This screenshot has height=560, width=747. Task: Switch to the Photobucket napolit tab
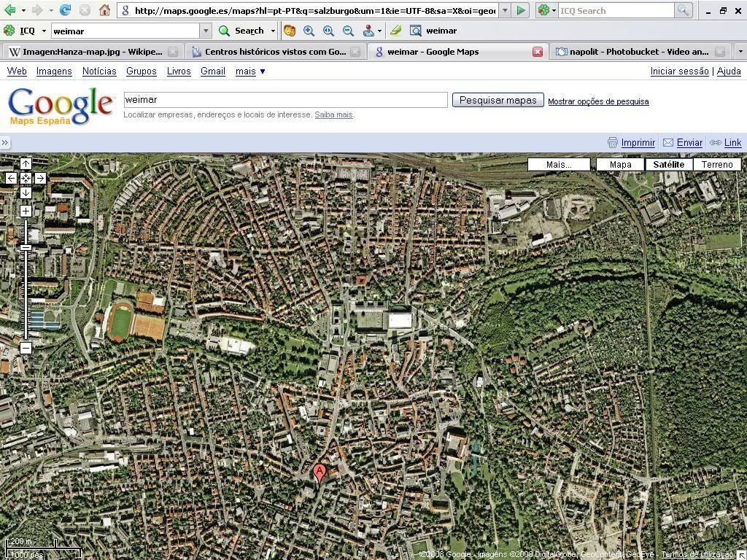coord(639,52)
